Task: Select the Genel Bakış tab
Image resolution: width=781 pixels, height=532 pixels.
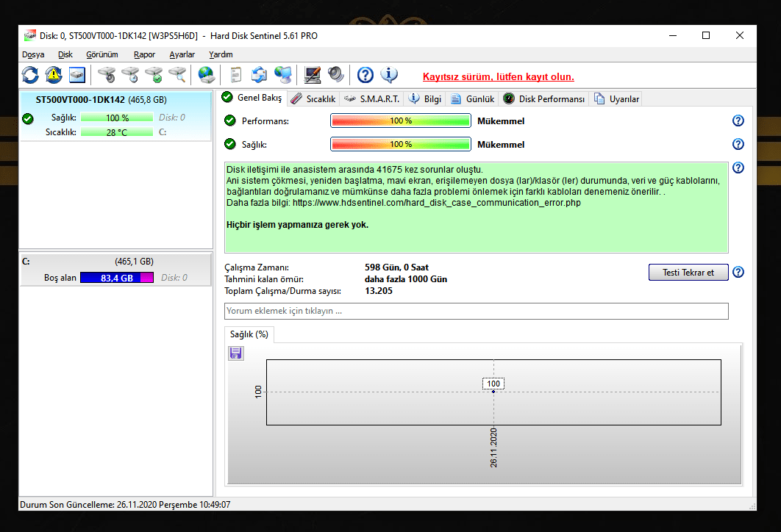Action: pos(252,98)
